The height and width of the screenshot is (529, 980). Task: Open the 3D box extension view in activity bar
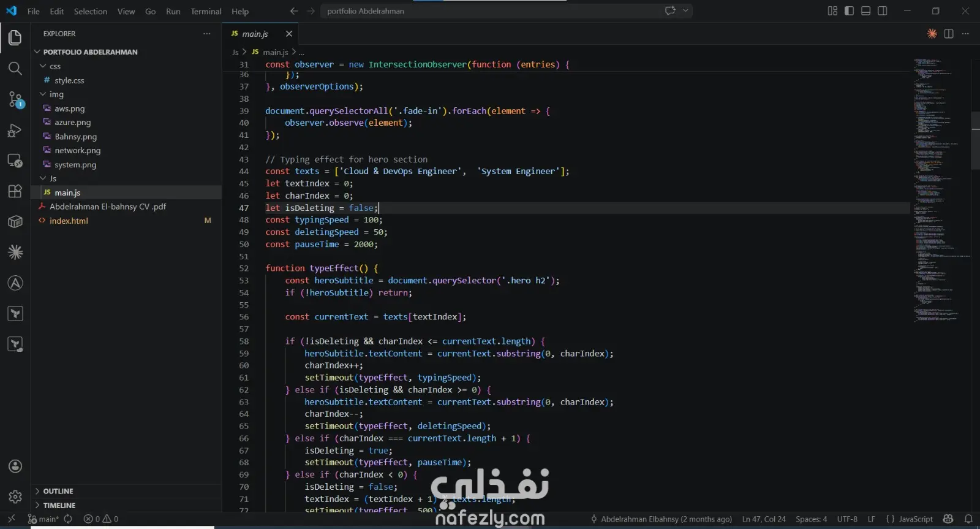15,221
